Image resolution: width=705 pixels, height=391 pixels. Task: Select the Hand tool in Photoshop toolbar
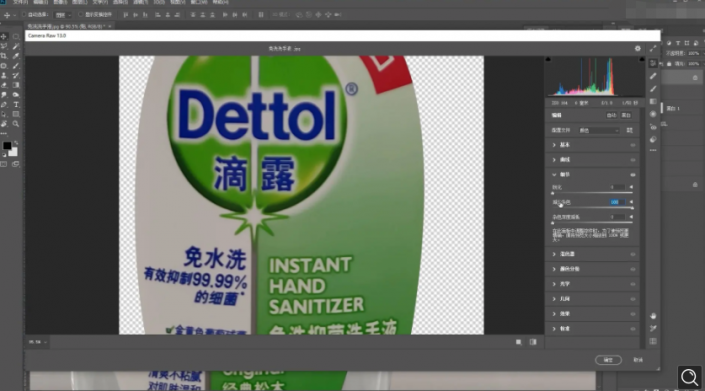[x=4, y=124]
